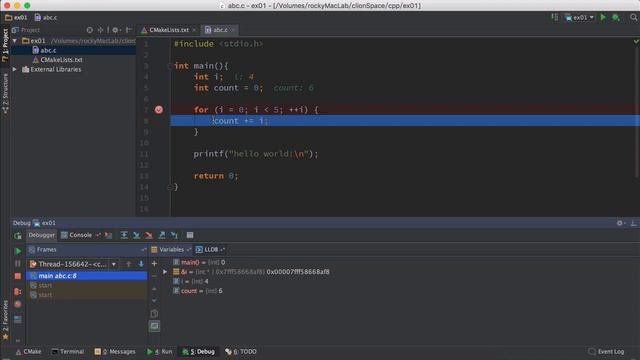The width and height of the screenshot is (640, 360).
Task: Open Evaluate Expression calculator icon
Action: [x=190, y=235]
